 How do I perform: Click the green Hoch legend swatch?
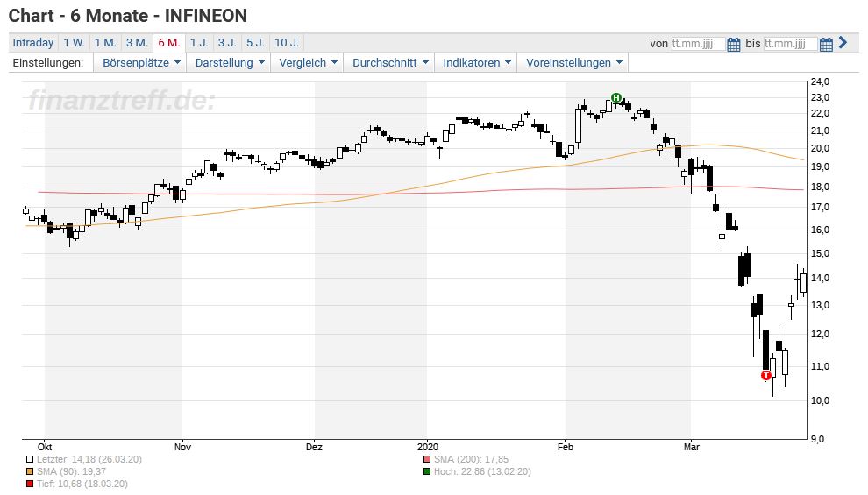click(427, 471)
